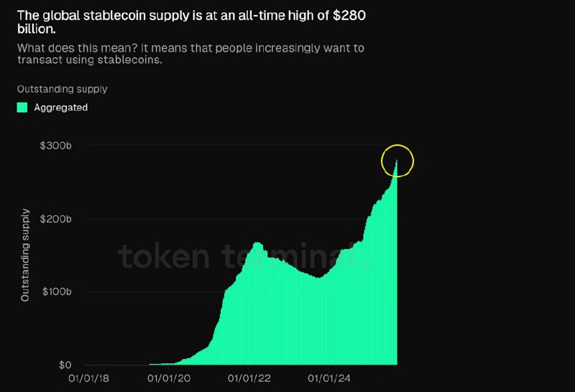Click the $200b y-axis label
Image resolution: width=575 pixels, height=392 pixels.
click(x=56, y=219)
